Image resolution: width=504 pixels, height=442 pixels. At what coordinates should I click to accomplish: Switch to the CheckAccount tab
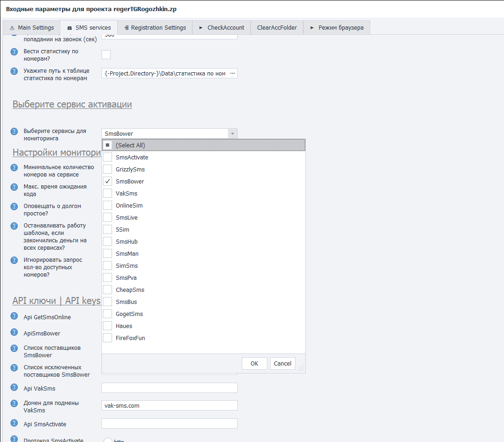(x=221, y=28)
